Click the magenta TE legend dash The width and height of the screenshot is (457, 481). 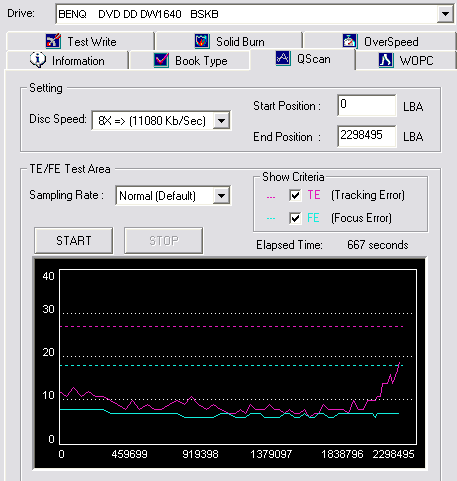click(x=271, y=197)
